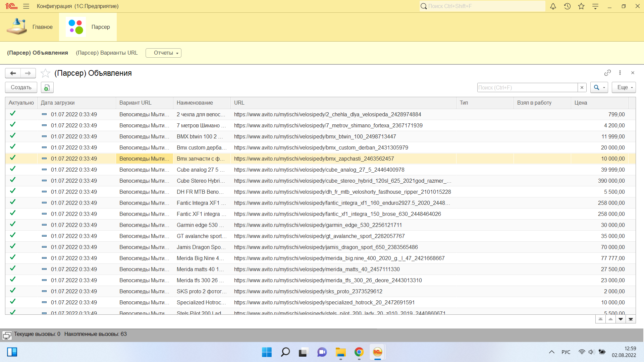Click the 1C logo icon in title bar

point(11,6)
